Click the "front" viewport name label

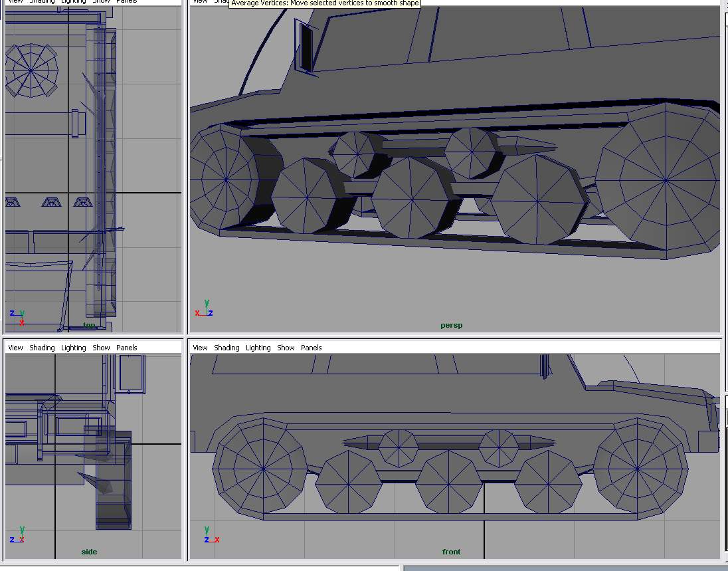[451, 552]
